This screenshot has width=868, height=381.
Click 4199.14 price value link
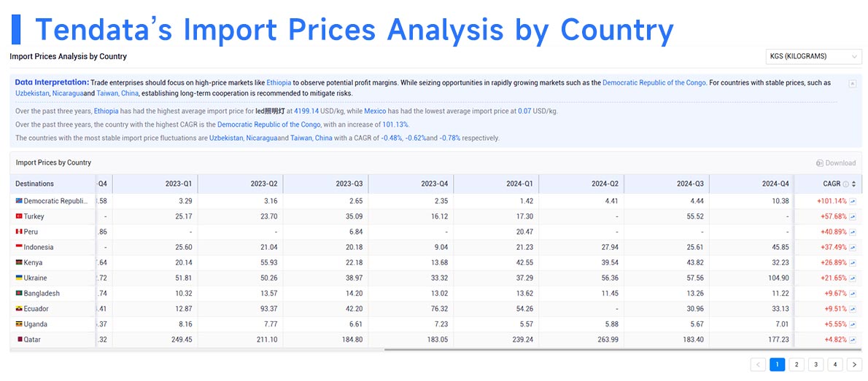(306, 111)
